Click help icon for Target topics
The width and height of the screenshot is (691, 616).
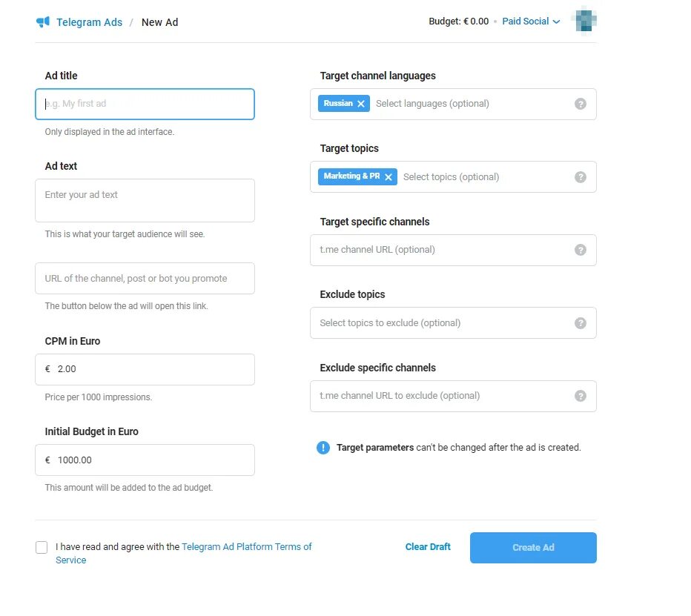[581, 177]
